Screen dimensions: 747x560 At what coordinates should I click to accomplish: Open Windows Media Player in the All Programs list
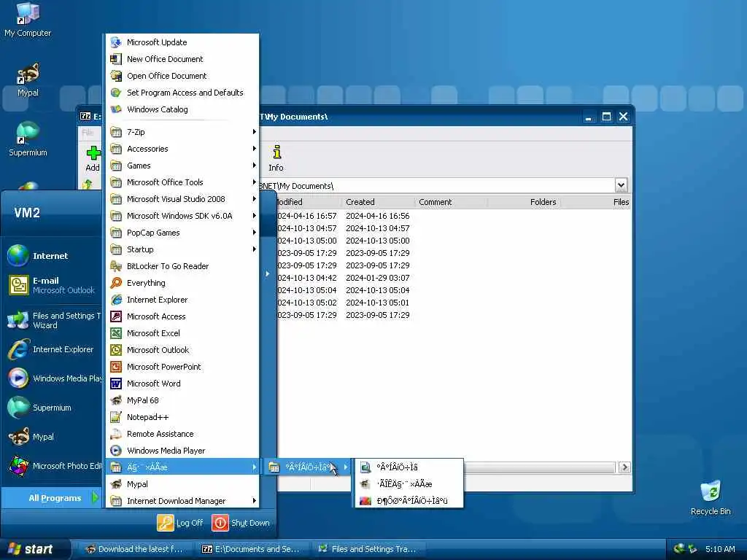click(x=182, y=451)
